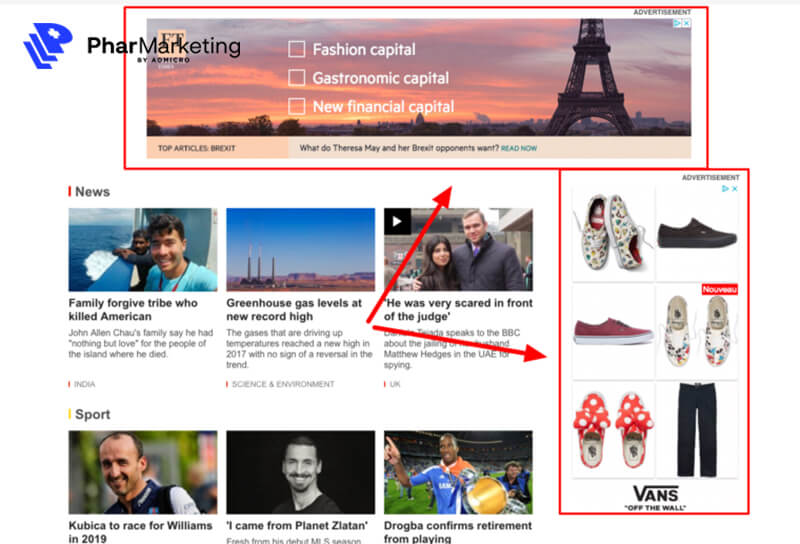Open 'Family forgive tribe who killed American' headline
Screen dimensions: 800x544
pyautogui.click(x=133, y=310)
